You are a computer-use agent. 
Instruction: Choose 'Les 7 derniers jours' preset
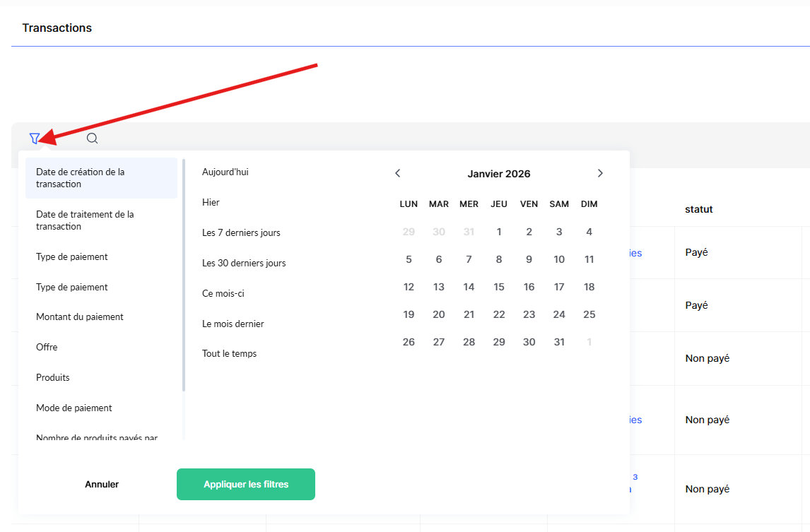pos(241,233)
